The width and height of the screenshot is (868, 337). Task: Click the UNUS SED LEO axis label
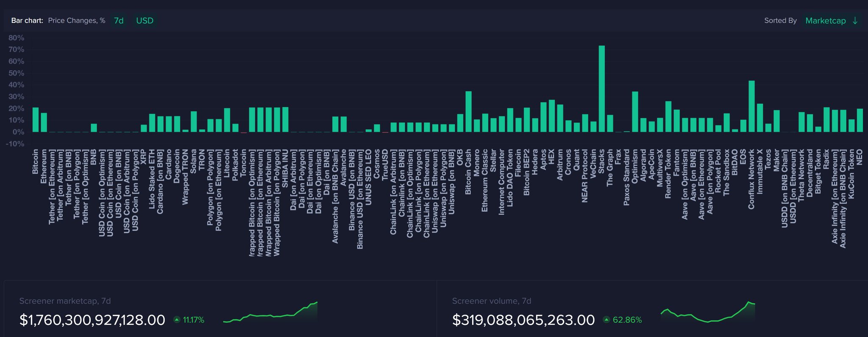tap(368, 177)
